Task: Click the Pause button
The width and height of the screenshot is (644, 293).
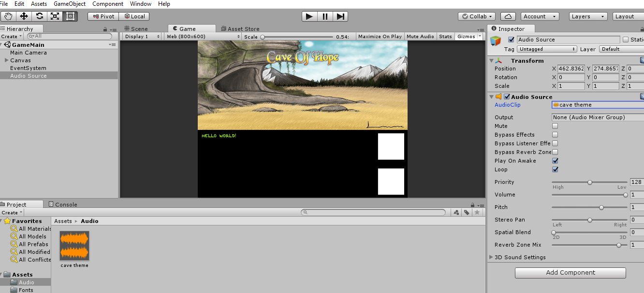Action: [325, 16]
